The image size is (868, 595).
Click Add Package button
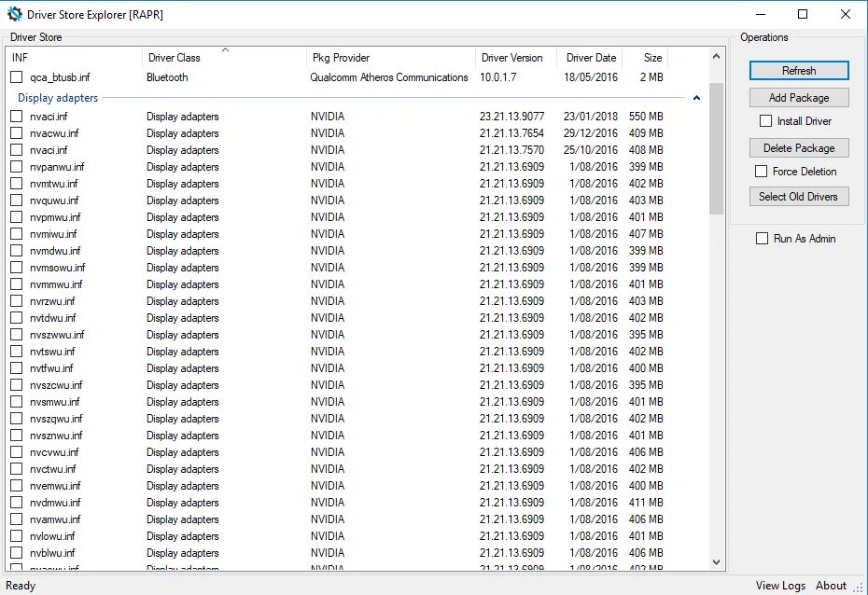pos(799,98)
